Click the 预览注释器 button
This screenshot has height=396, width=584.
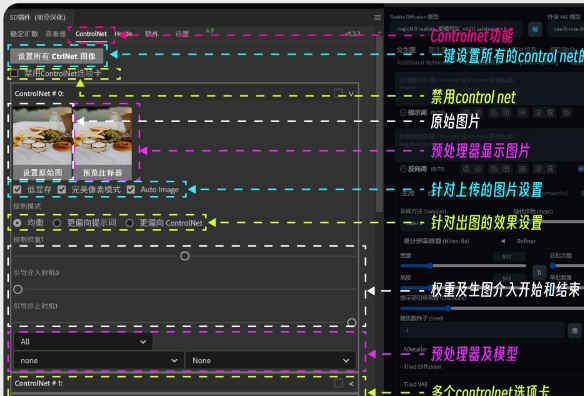click(x=102, y=172)
